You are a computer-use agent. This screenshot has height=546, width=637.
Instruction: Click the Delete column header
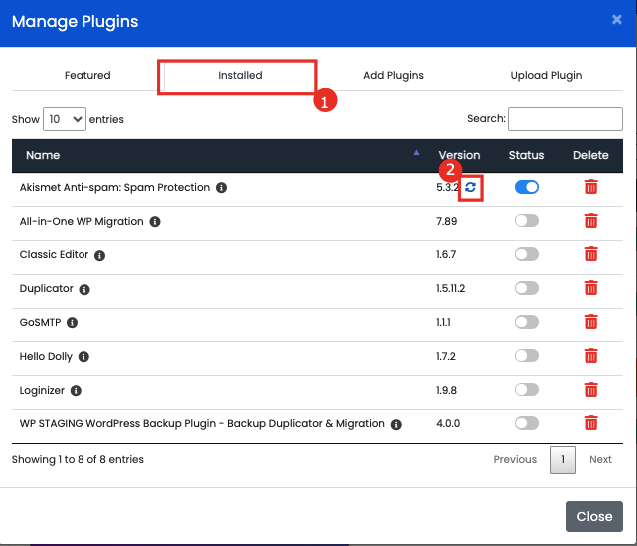tap(590, 155)
